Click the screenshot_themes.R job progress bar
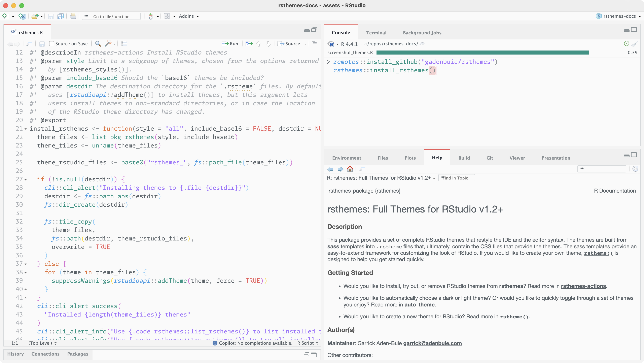 click(482, 53)
